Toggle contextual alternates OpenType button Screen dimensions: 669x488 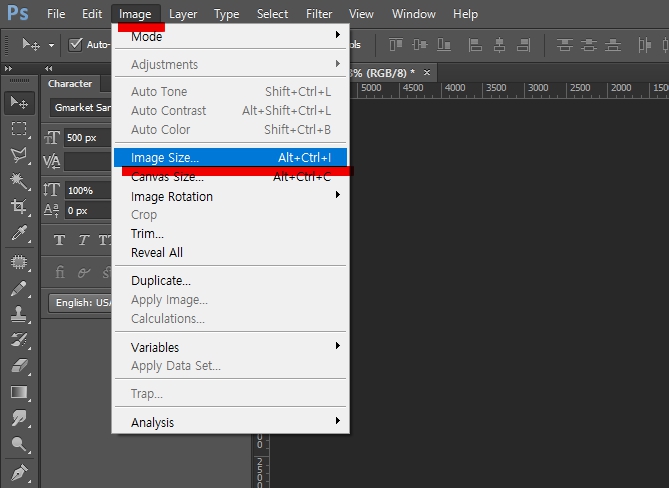click(x=84, y=272)
